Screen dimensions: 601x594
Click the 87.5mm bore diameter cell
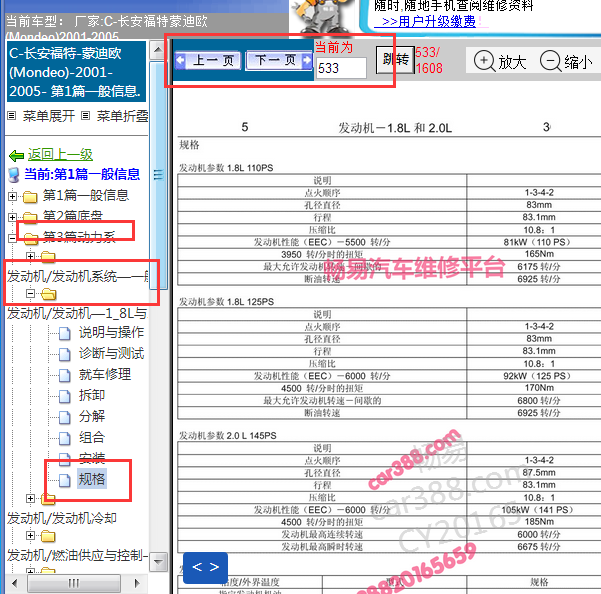click(539, 473)
